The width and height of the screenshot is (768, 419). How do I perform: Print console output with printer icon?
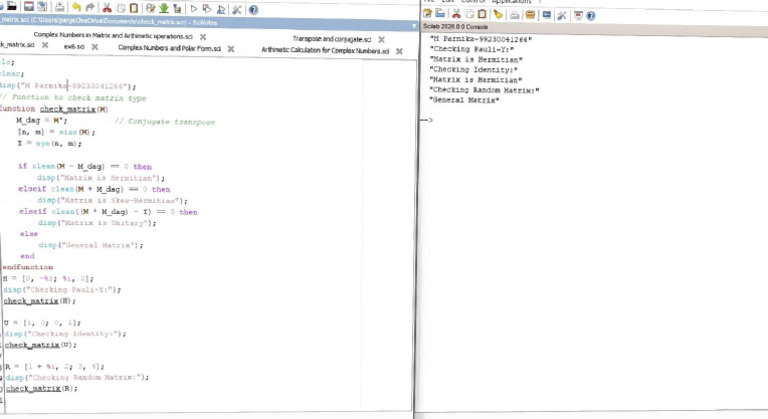(x=514, y=15)
